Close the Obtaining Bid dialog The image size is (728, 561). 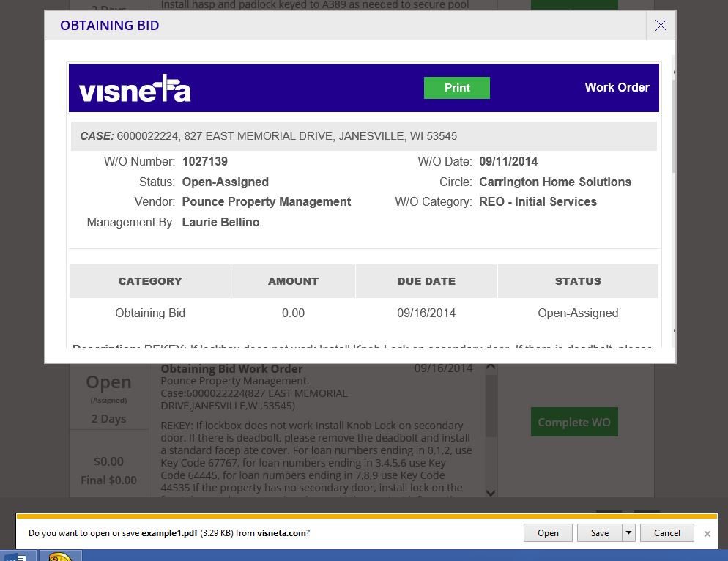pyautogui.click(x=661, y=26)
